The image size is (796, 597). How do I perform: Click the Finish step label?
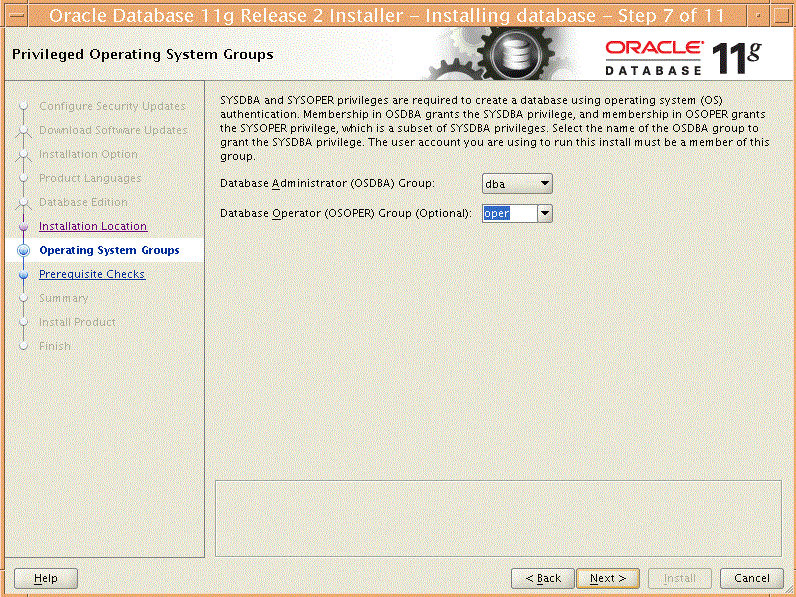55,346
